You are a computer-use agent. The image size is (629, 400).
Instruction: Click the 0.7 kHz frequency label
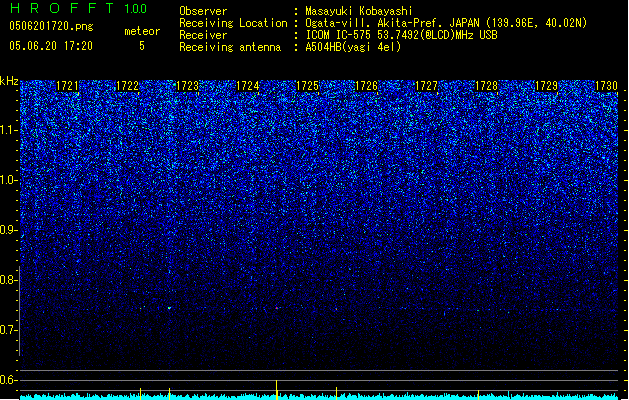(x=8, y=330)
